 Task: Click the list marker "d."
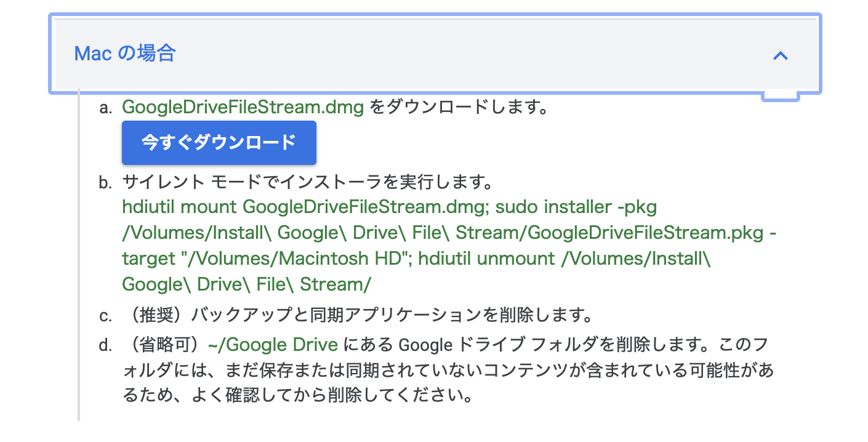tap(106, 345)
